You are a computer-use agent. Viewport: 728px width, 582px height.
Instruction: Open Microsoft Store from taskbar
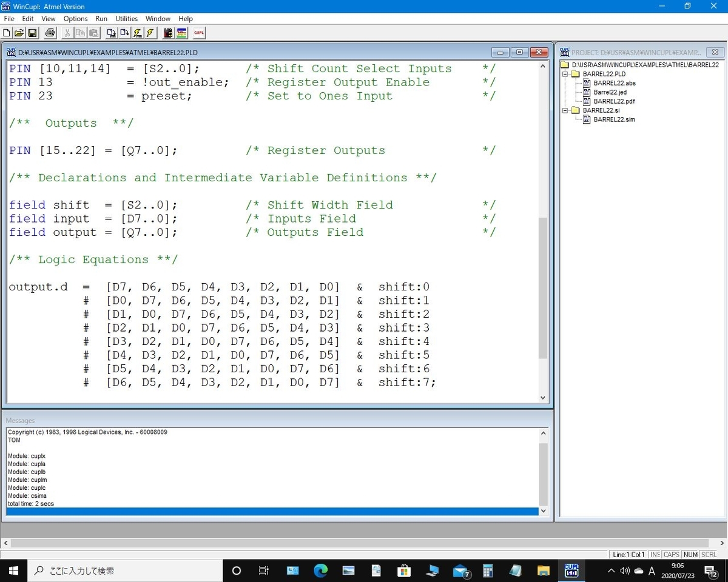click(403, 570)
